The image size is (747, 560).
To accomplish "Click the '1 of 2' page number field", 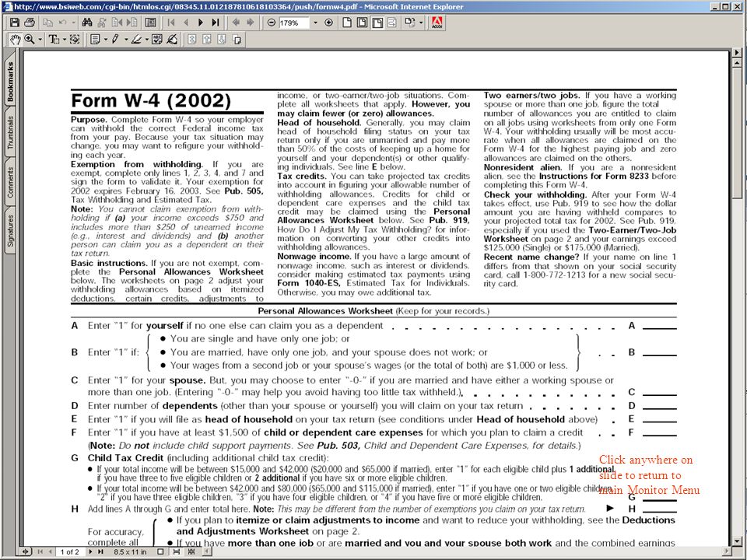I will point(70,552).
